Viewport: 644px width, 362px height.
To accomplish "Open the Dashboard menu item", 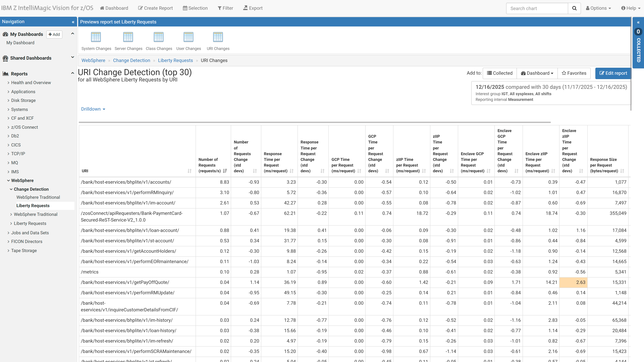I will tap(114, 8).
